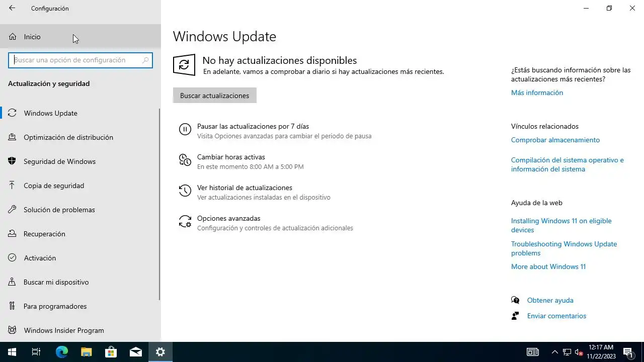Click Obtener ayuda link text
This screenshot has width=644, height=362.
tap(550, 300)
